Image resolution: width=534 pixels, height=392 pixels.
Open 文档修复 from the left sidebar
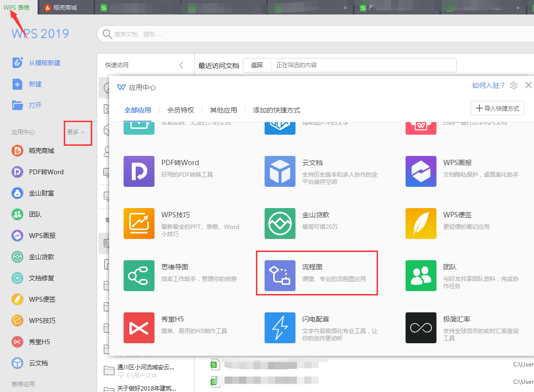click(33, 278)
